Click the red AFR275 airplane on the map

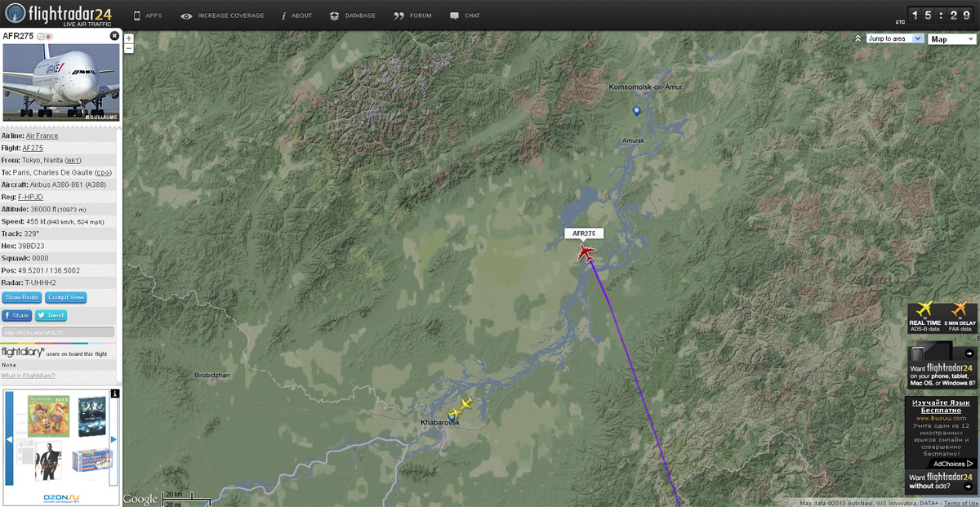[x=586, y=252]
